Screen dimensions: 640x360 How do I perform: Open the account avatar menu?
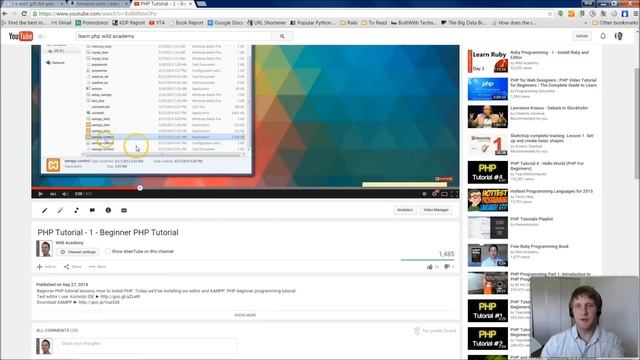pyautogui.click(x=619, y=36)
